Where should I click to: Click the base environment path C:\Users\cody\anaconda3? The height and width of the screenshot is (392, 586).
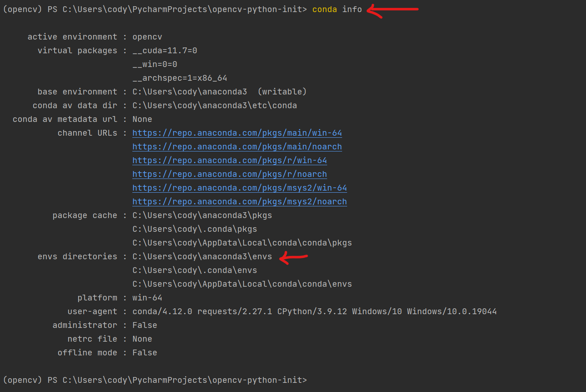[x=189, y=92]
